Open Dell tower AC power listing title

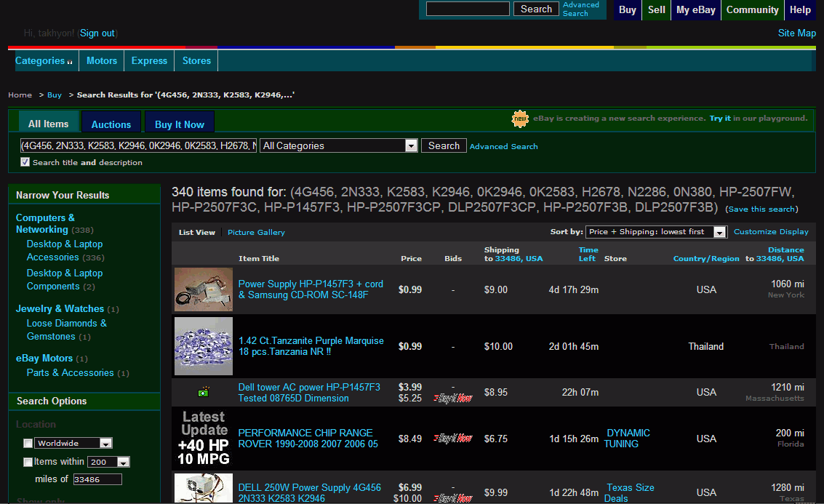point(309,393)
